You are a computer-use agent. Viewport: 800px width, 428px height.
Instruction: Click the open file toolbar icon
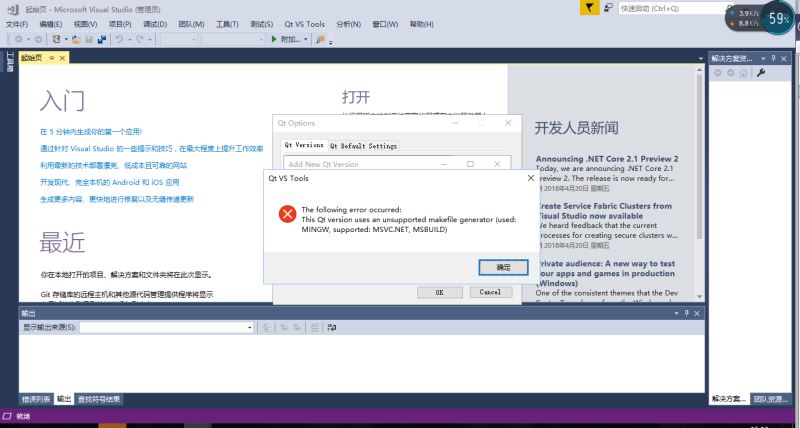(76, 39)
